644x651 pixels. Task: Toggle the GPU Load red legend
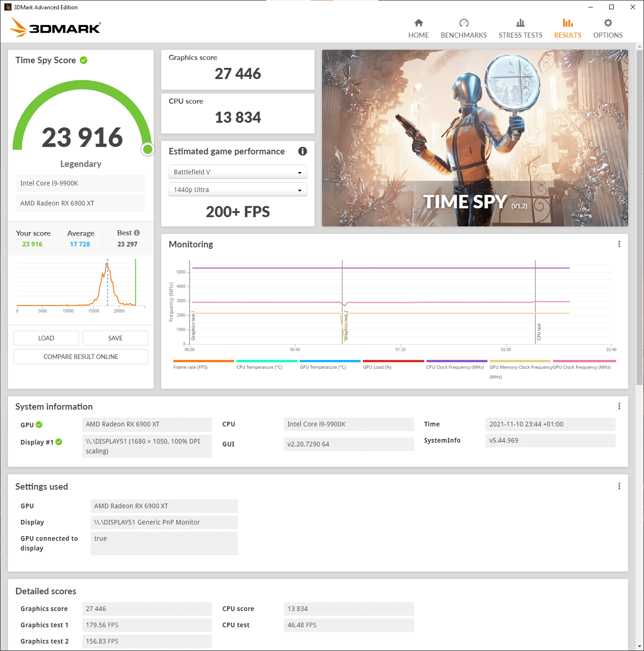(393, 365)
